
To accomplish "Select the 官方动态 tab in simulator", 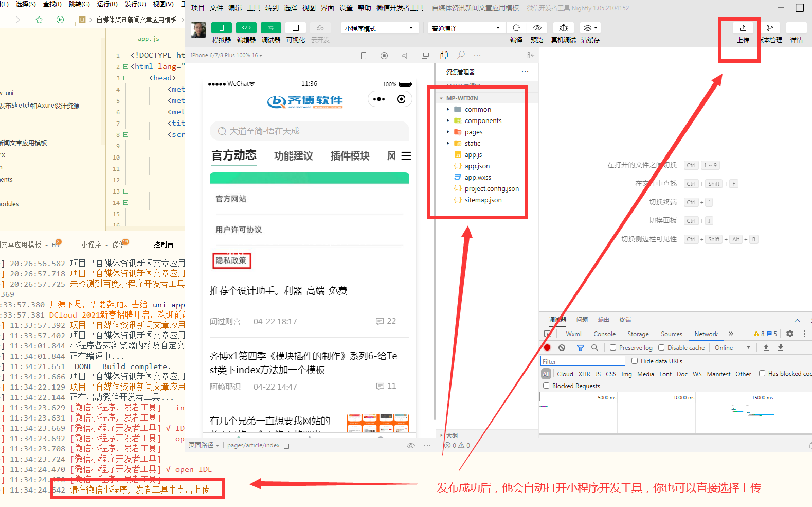I will 234,155.
